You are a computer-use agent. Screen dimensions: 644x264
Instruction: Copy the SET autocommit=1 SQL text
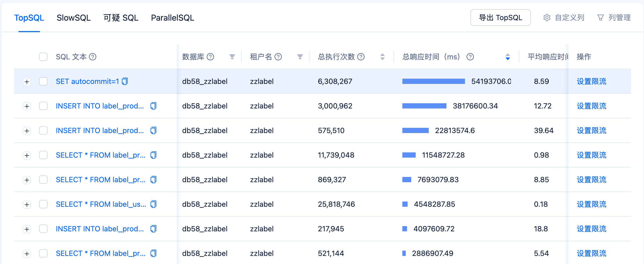coord(125,82)
